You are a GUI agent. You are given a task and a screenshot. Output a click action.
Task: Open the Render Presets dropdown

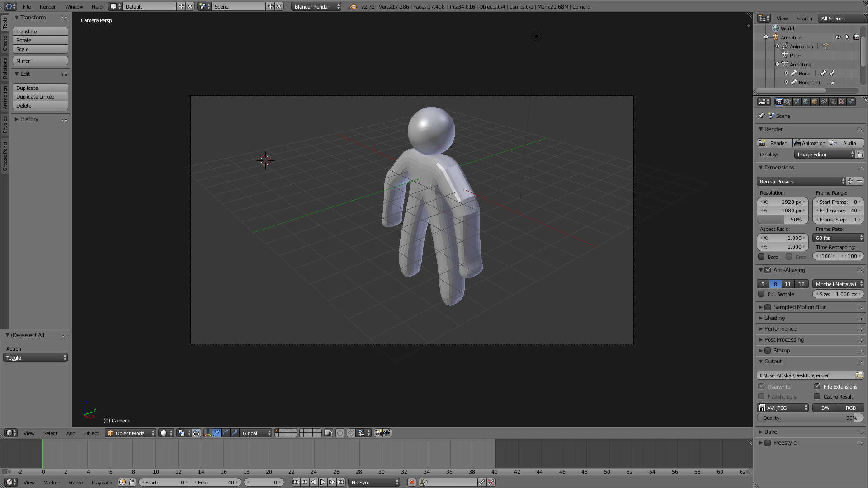point(801,181)
